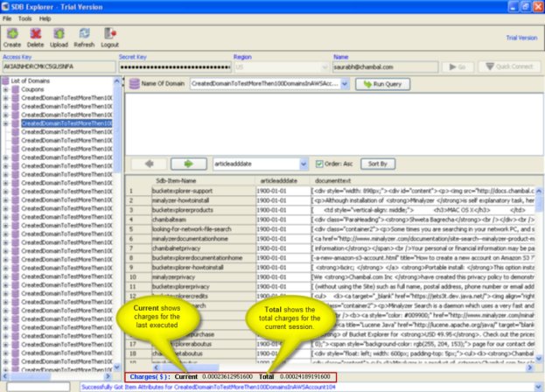This screenshot has height=392, width=545.
Task: Click the Name field with saurabh@chambal.com
Action: point(385,66)
